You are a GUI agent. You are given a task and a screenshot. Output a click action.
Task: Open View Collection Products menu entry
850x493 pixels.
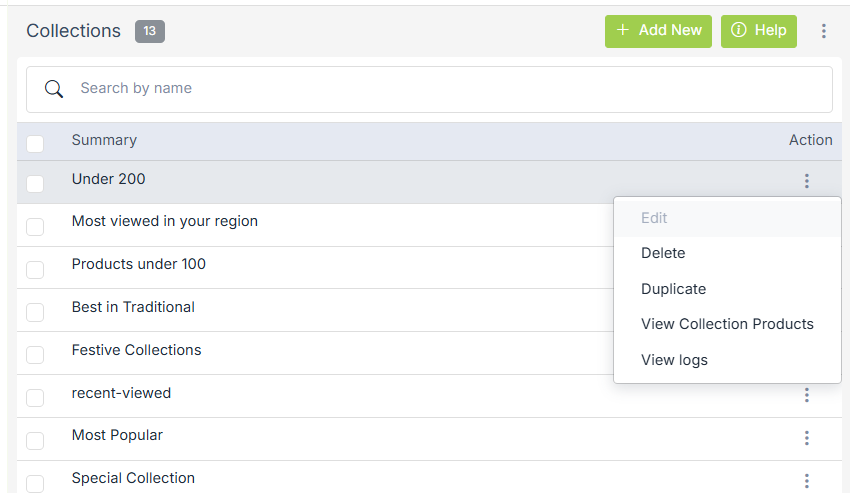pos(727,324)
